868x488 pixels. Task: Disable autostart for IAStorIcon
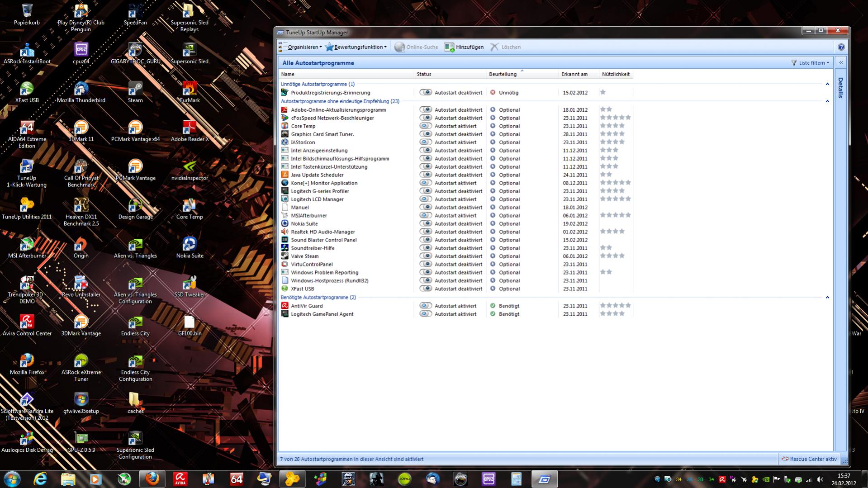point(425,142)
